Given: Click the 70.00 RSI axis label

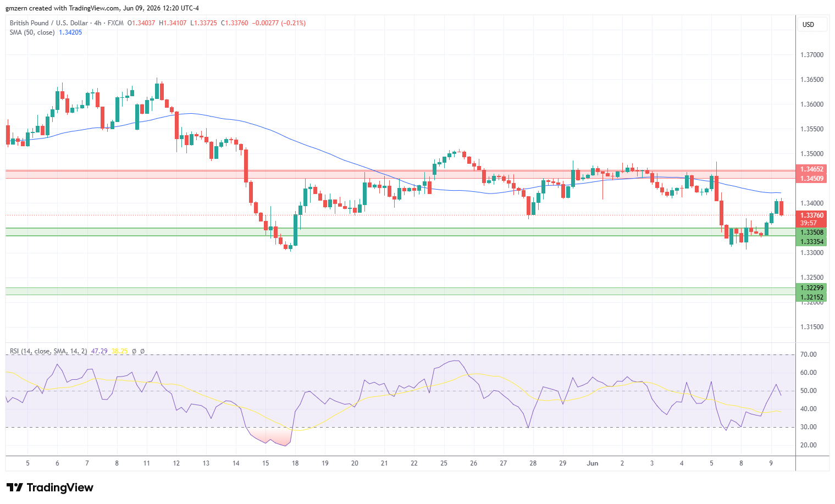Looking at the screenshot, I should pos(809,355).
